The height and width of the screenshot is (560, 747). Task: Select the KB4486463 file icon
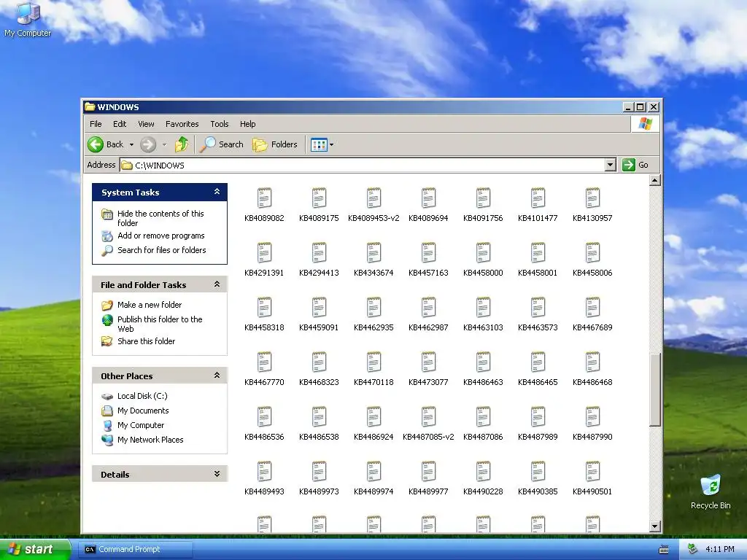(483, 362)
